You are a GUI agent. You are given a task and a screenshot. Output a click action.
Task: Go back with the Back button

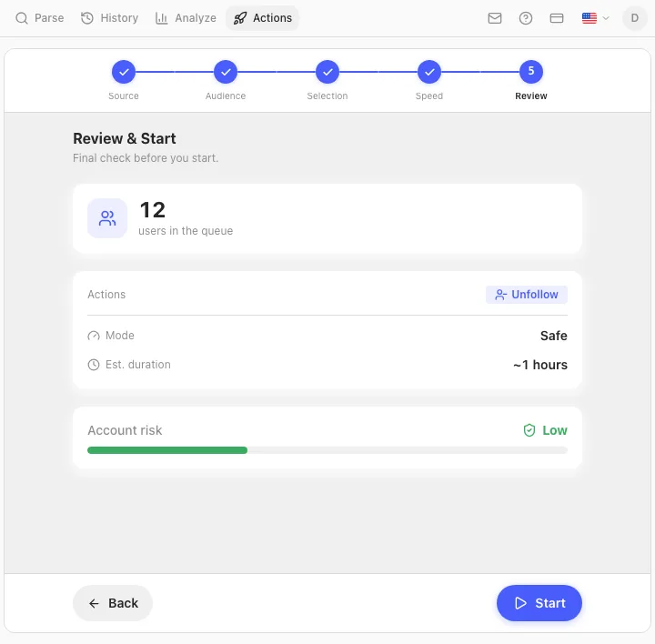tap(113, 603)
